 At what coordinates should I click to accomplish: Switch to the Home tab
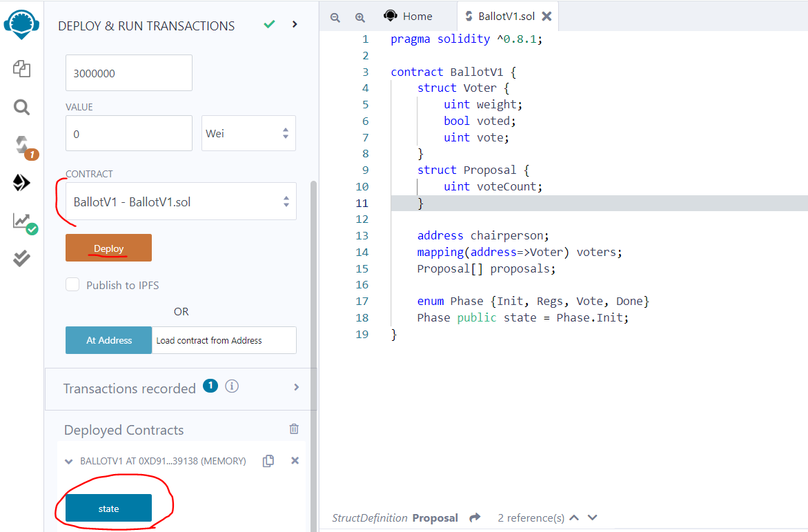[408, 17]
